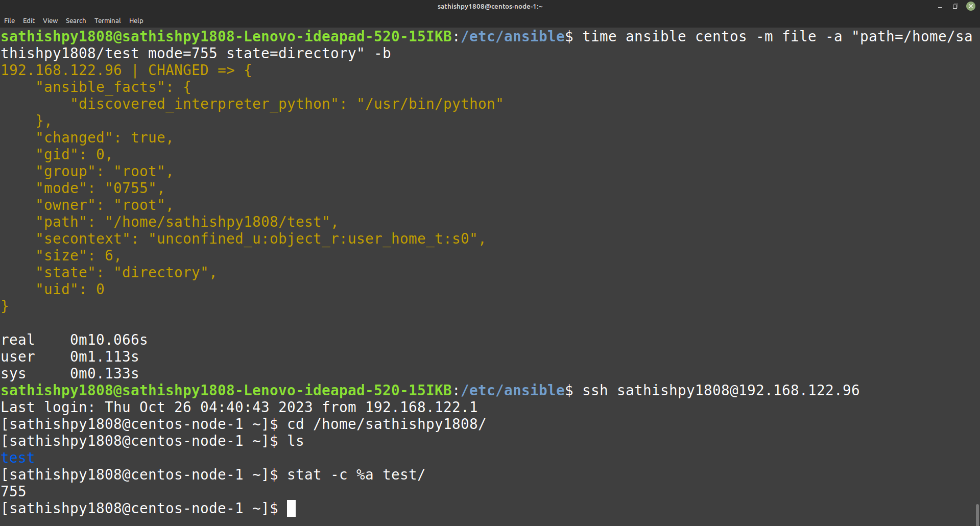Open the Search menu
This screenshot has height=526, width=980.
pos(76,20)
